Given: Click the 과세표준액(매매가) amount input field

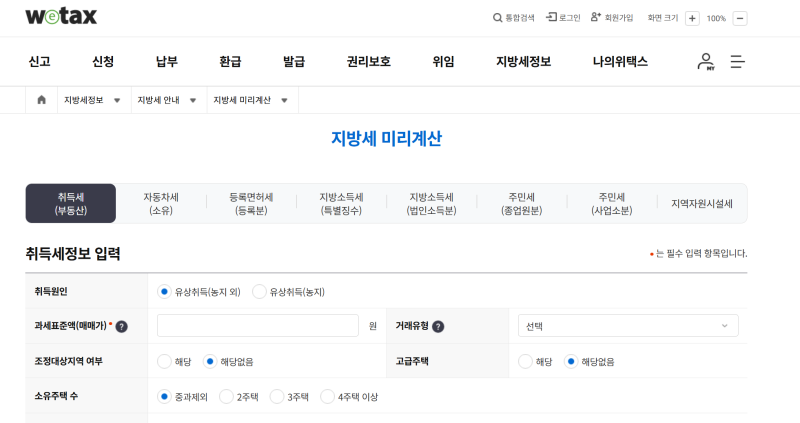Looking at the screenshot, I should point(258,326).
